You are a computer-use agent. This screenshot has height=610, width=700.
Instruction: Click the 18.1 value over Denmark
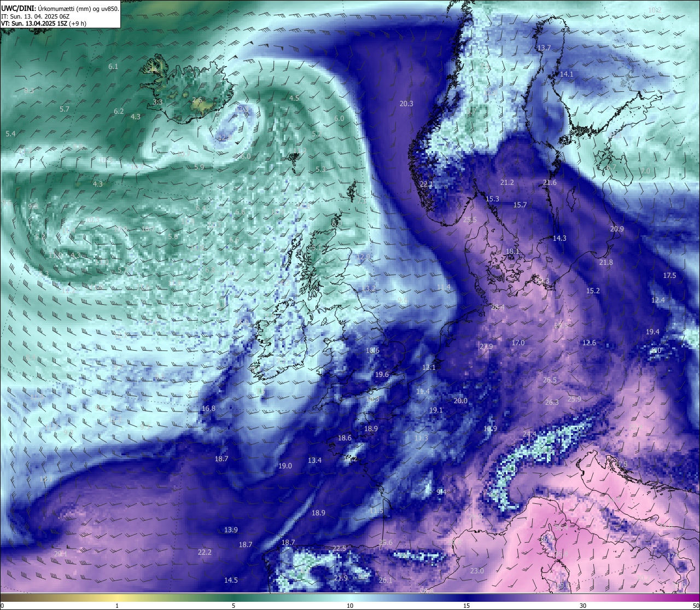[512, 251]
